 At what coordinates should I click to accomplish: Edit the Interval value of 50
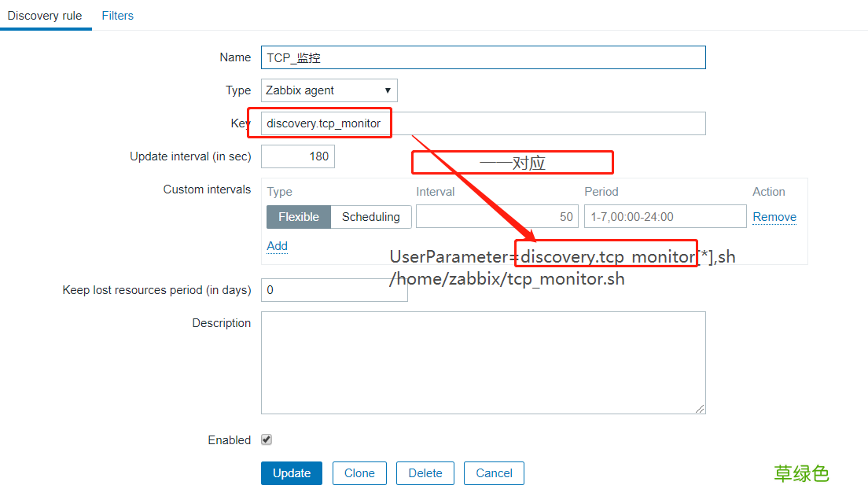pyautogui.click(x=495, y=216)
